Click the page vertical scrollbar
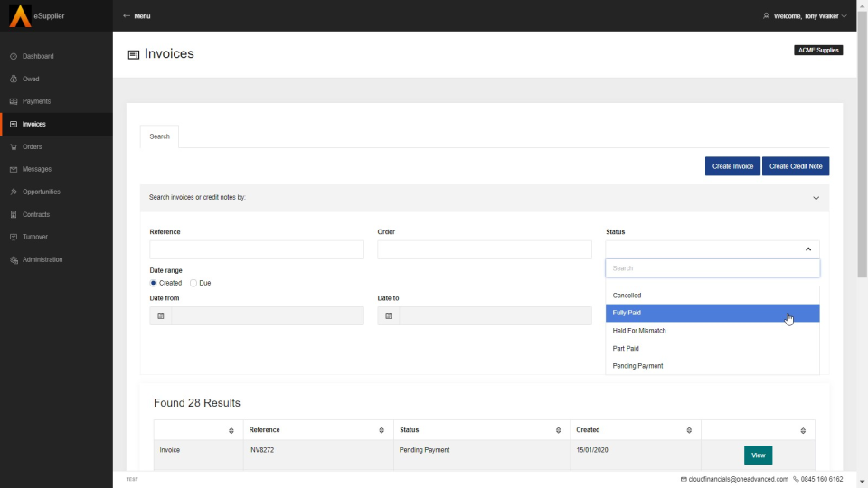Viewport: 868px width, 488px height. [862, 253]
